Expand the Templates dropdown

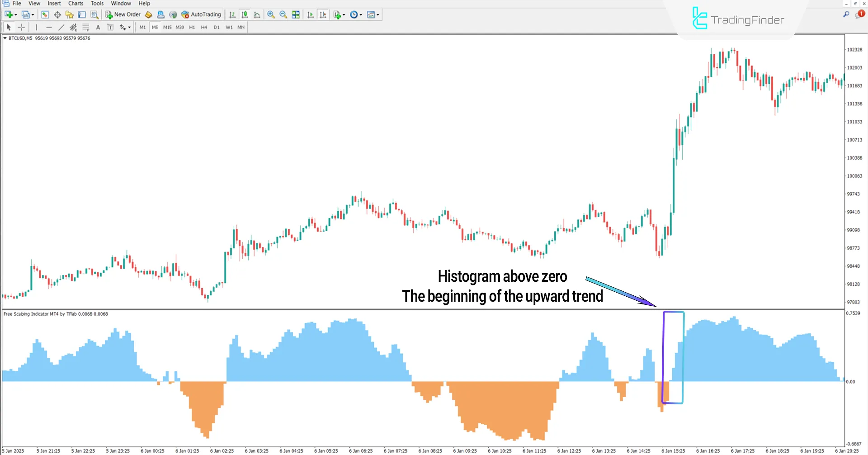click(x=377, y=14)
